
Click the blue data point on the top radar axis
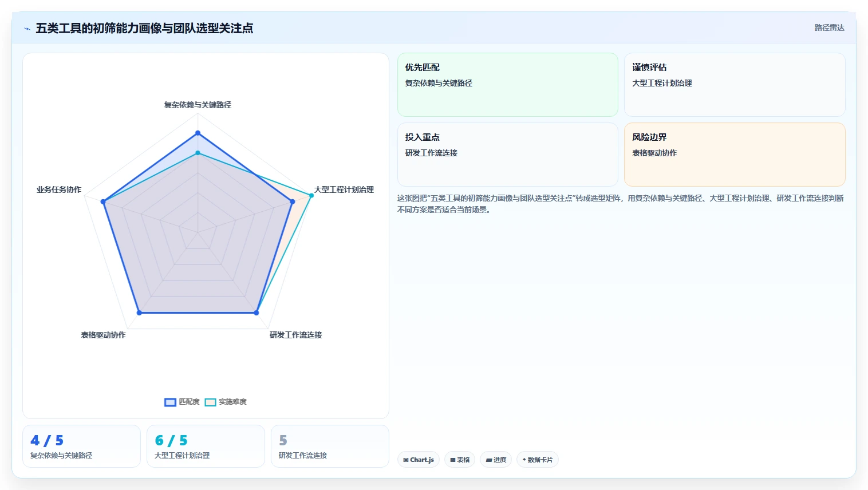coord(198,133)
